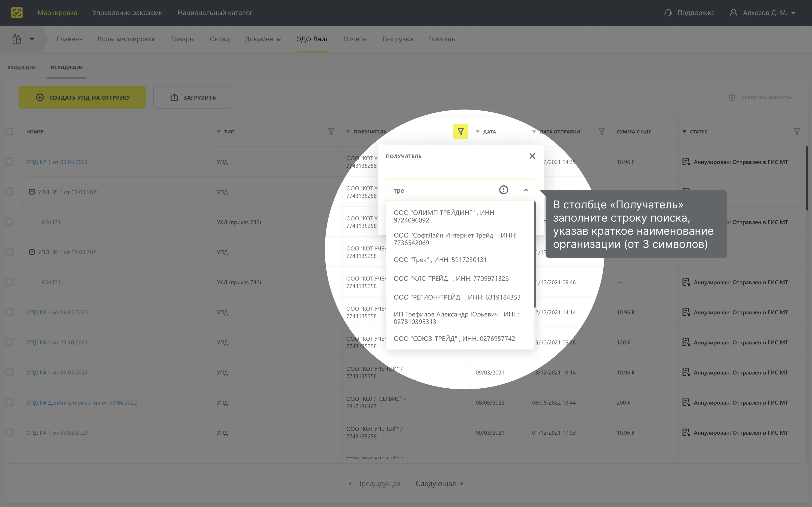Screen dimensions: 812x507
Task: Switch to the Входящие tab
Action: [x=21, y=67]
